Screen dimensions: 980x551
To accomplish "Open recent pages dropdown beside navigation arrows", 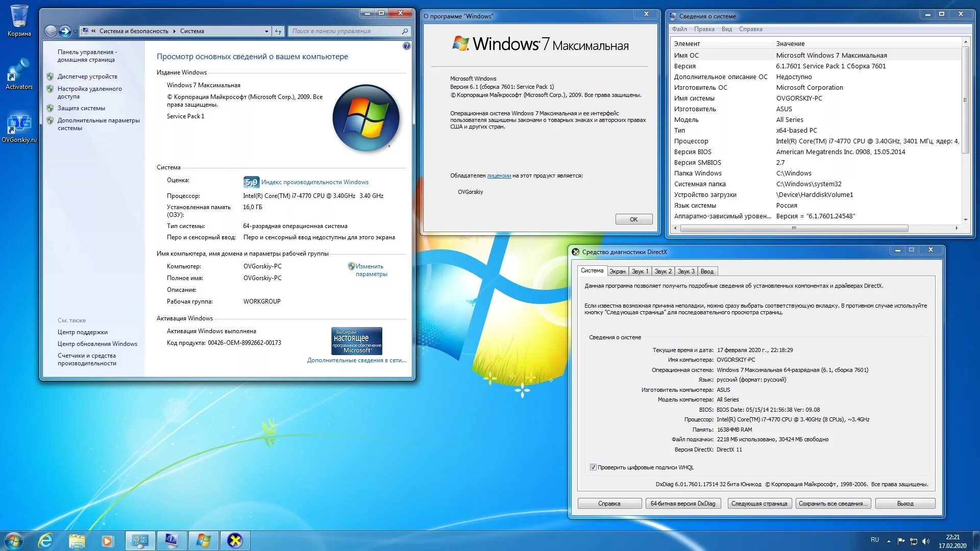I will (x=76, y=31).
